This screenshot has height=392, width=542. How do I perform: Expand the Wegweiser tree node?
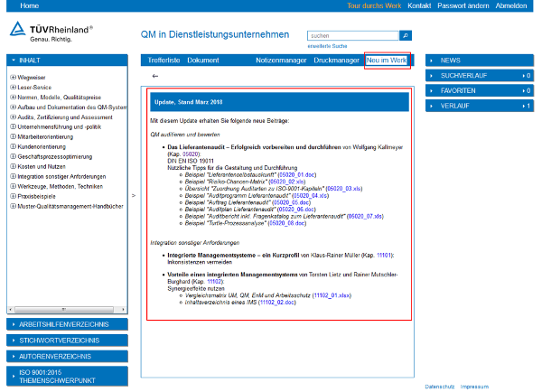[13, 77]
